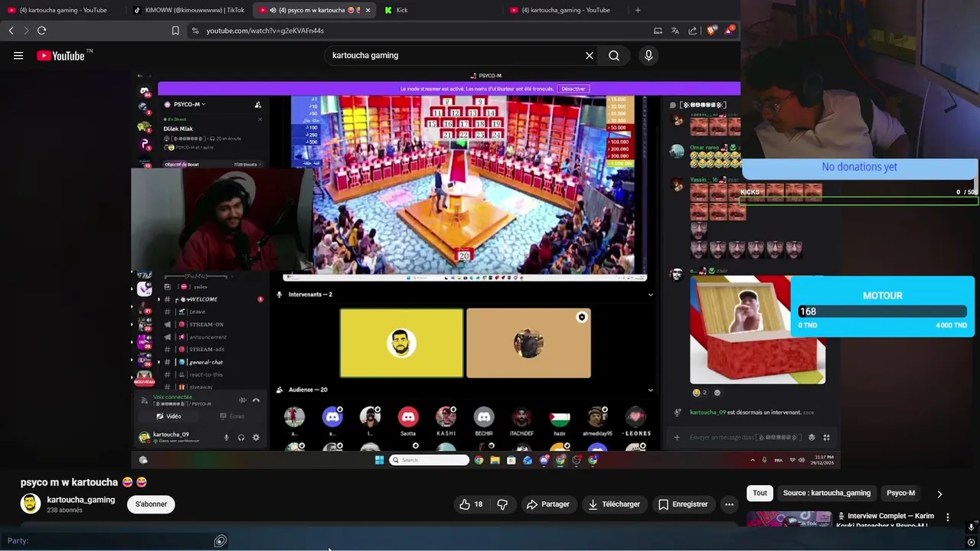This screenshot has height=551, width=980.
Task: Open the browser share page icon
Action: (693, 31)
